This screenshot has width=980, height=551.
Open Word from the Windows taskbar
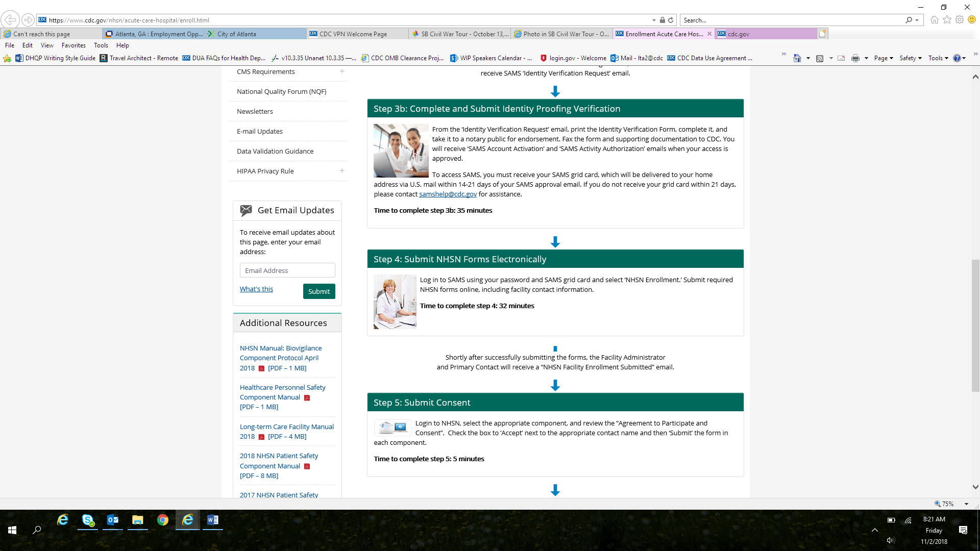[x=213, y=520]
